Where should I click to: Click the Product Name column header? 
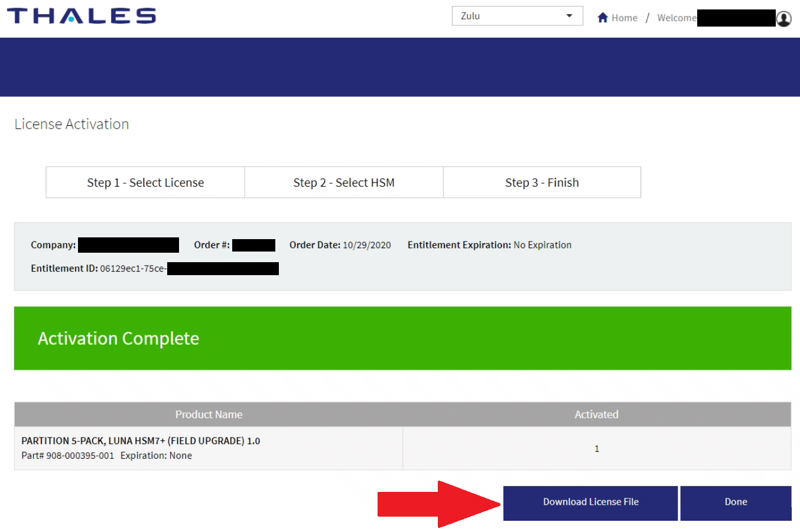click(209, 414)
